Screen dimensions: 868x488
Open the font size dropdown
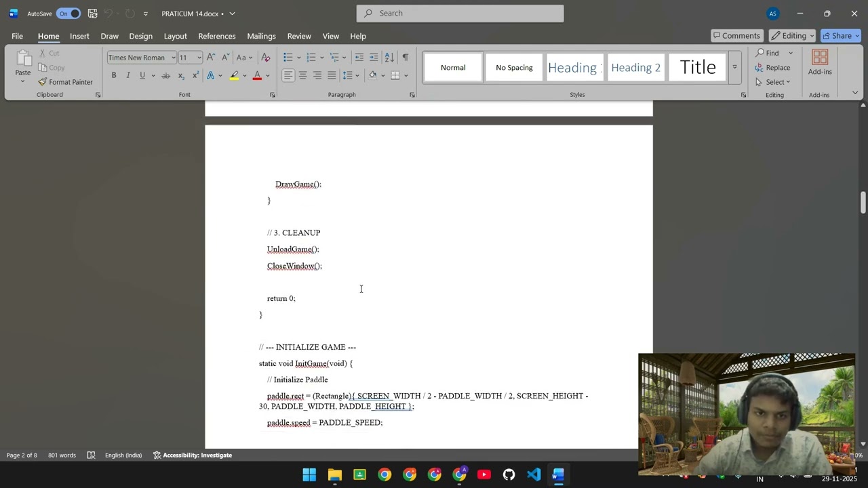tap(198, 58)
